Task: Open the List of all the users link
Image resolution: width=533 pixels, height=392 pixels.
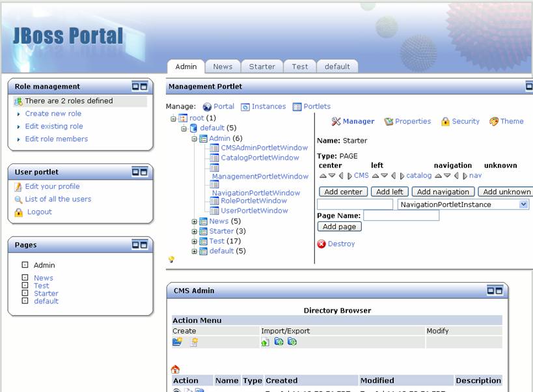Action: point(58,199)
